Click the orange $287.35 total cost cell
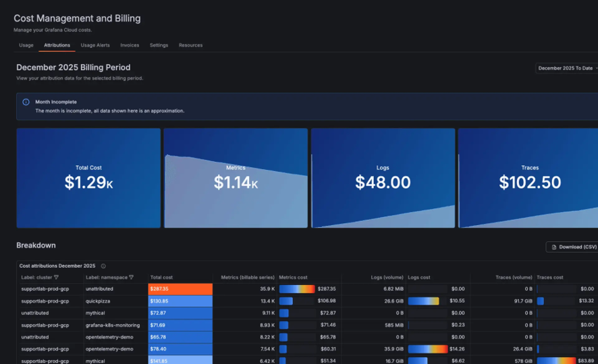Viewport: 598px width, 364px height. click(x=180, y=289)
